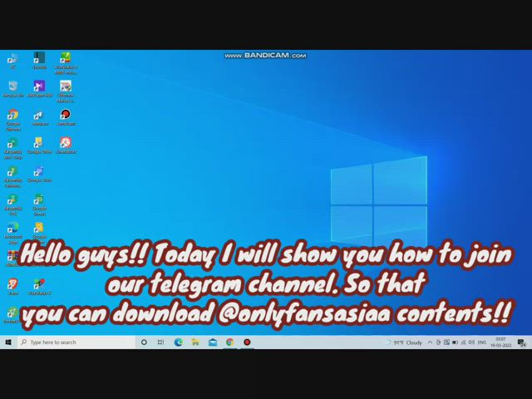The image size is (532, 399).
Task: Select the Brave browser desktop shortcut
Action: coord(13,287)
